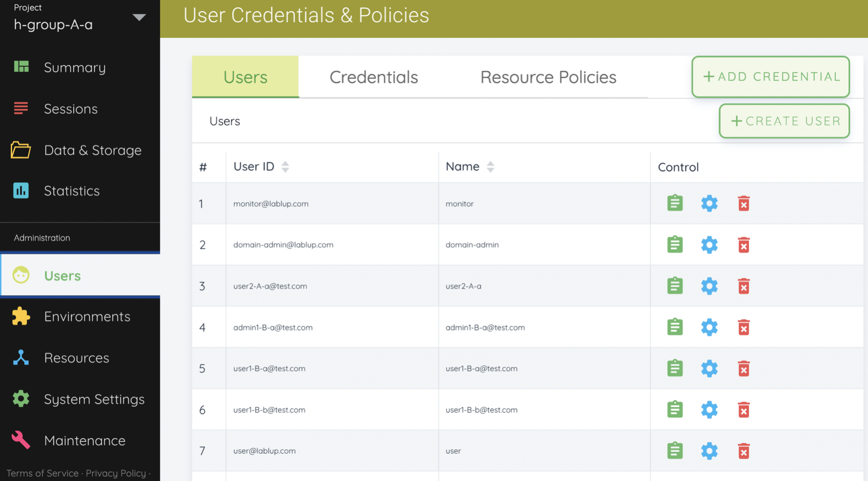Trash the user1-B-b@test.com account

pos(744,410)
